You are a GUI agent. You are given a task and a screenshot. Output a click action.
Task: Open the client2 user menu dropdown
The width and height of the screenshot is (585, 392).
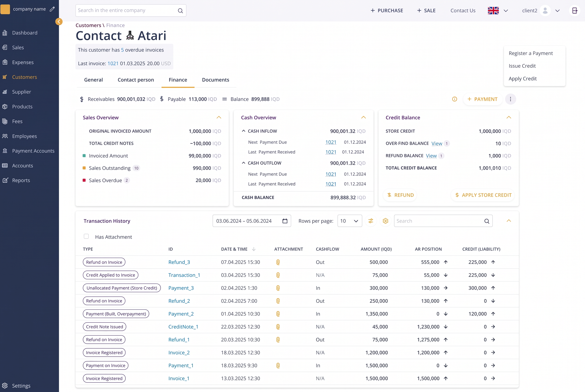(557, 10)
